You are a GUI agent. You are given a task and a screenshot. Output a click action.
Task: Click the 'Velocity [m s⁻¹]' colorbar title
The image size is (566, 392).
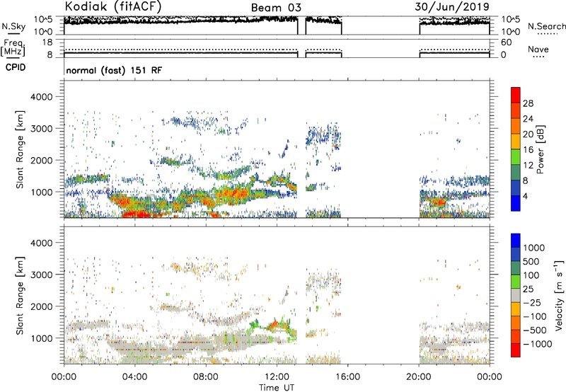[x=559, y=295]
